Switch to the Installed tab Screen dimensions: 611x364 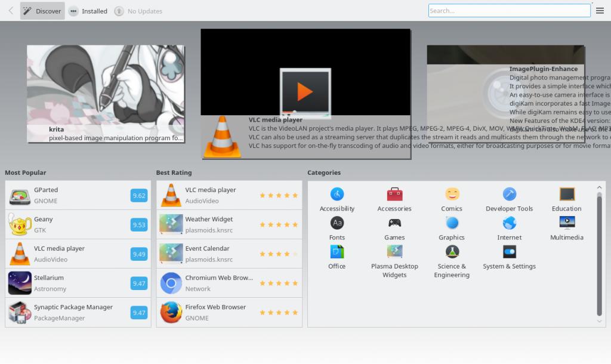pyautogui.click(x=88, y=11)
